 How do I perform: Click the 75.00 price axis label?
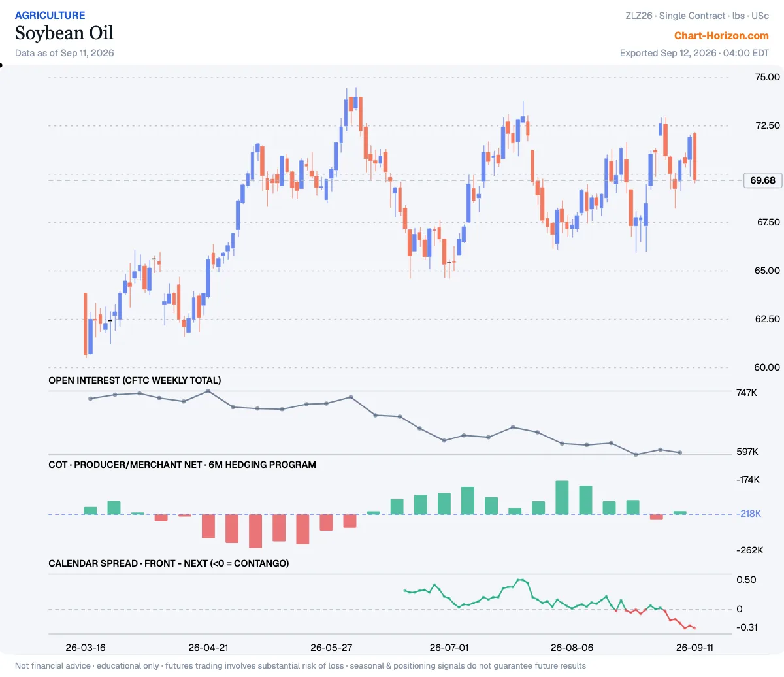point(767,77)
